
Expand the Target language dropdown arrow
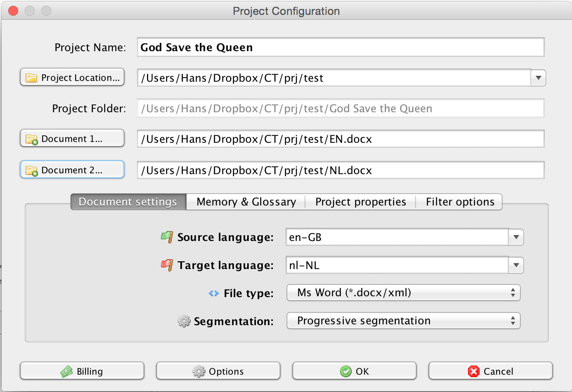[x=516, y=265]
